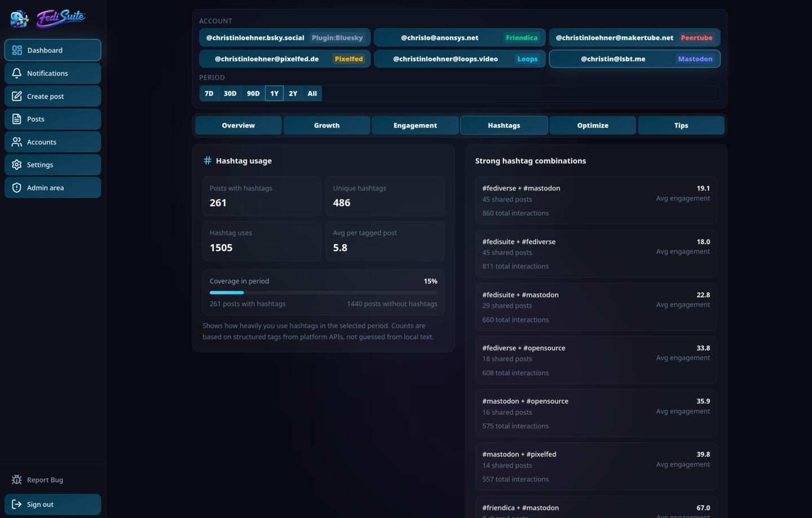
Task: Open the Accounts section
Action: [x=53, y=142]
